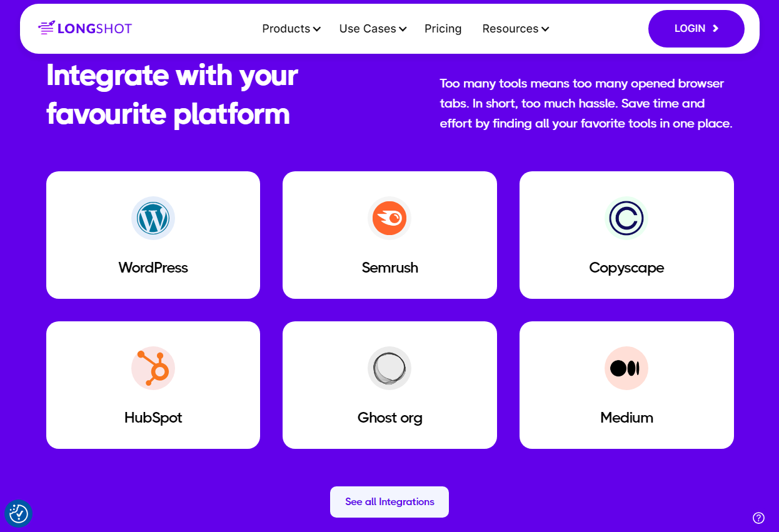Go to the LongShot home logo
This screenshot has width=779, height=532.
tap(85, 28)
